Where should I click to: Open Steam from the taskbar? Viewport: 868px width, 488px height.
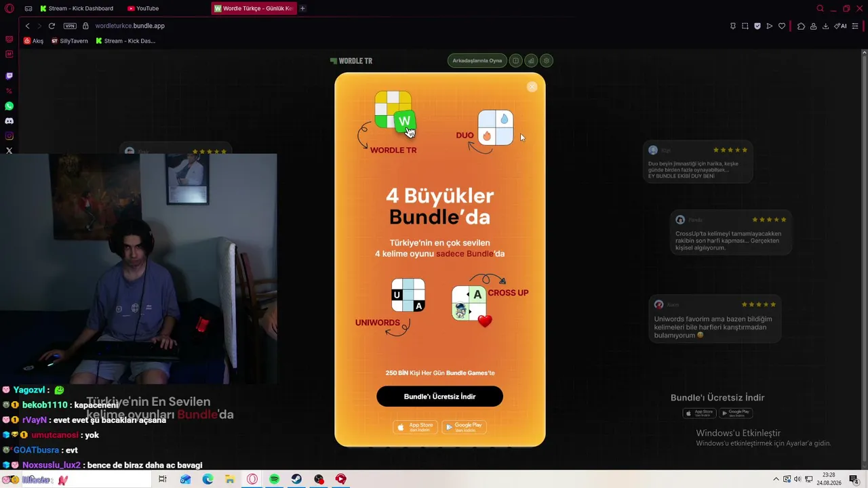click(296, 479)
